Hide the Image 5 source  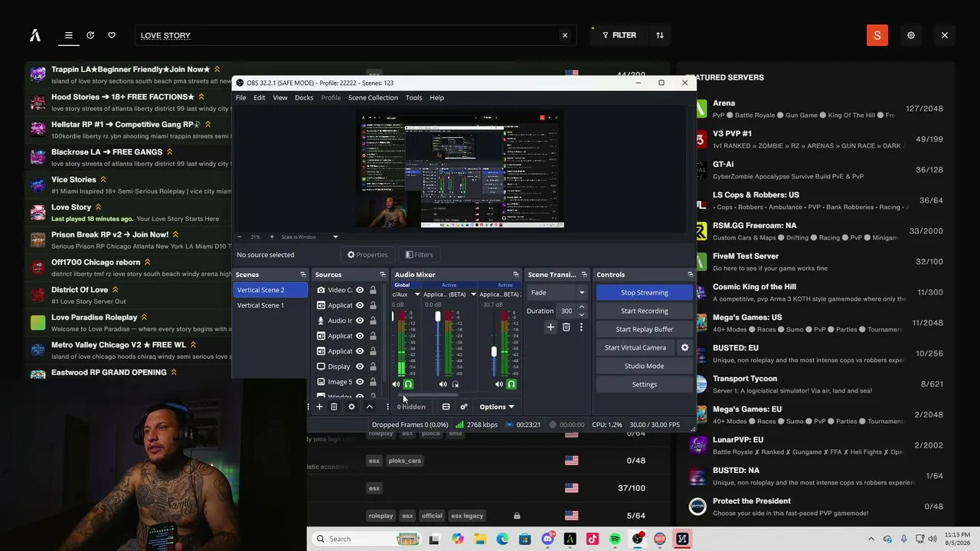pyautogui.click(x=360, y=382)
